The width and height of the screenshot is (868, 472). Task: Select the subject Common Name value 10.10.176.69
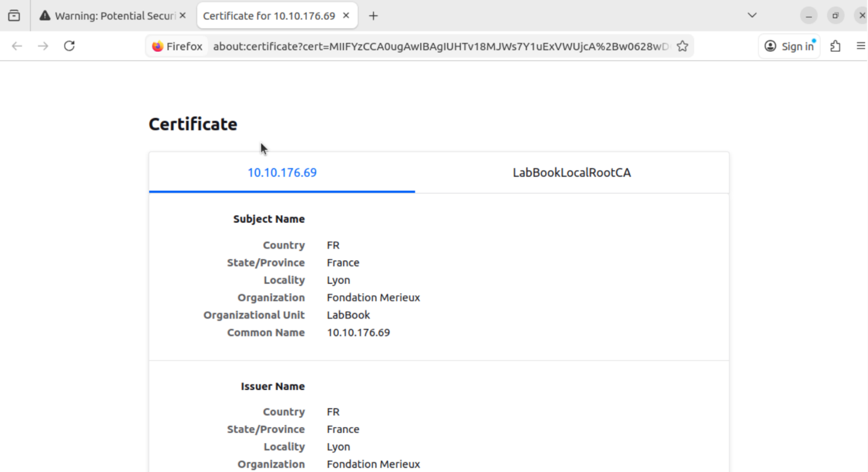coord(358,333)
